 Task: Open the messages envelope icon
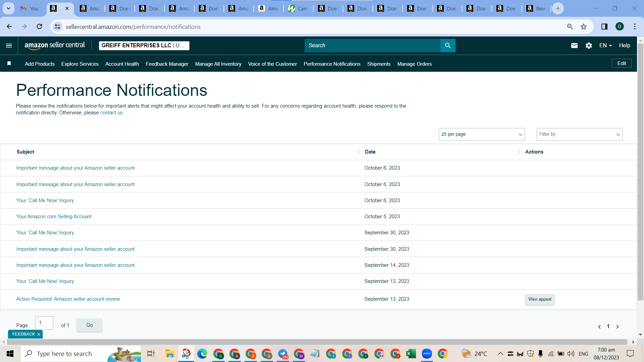[574, 46]
